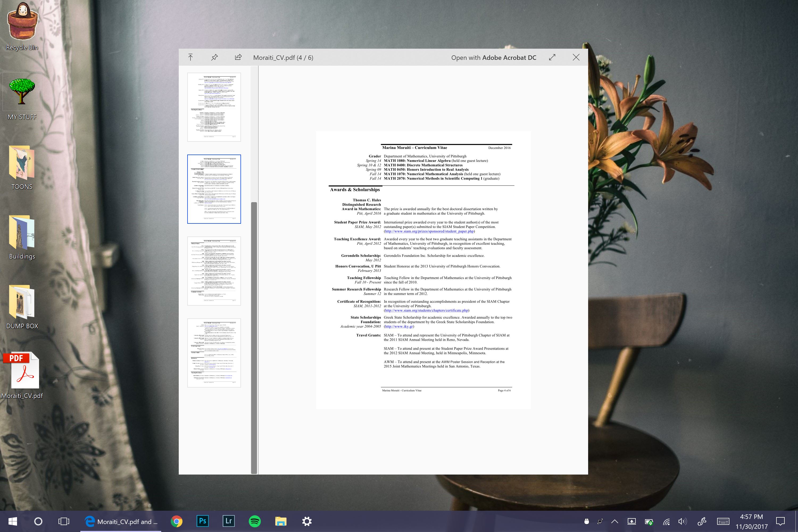Launch Lightroom from the taskbar
The image size is (798, 532).
(228, 521)
